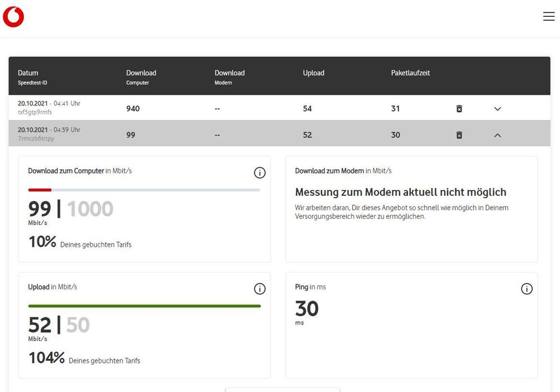Image resolution: width=560 pixels, height=392 pixels.
Task: Open info for Download zum Computer
Action: tap(260, 173)
